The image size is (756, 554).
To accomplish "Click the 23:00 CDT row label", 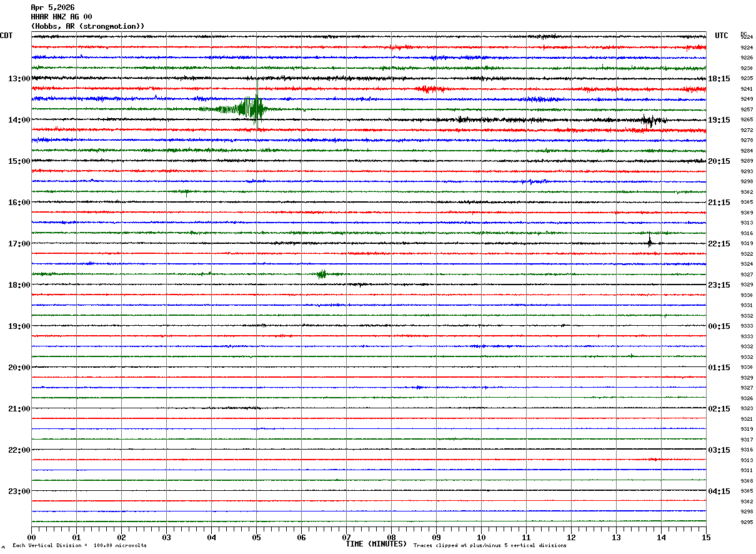I will [19, 491].
